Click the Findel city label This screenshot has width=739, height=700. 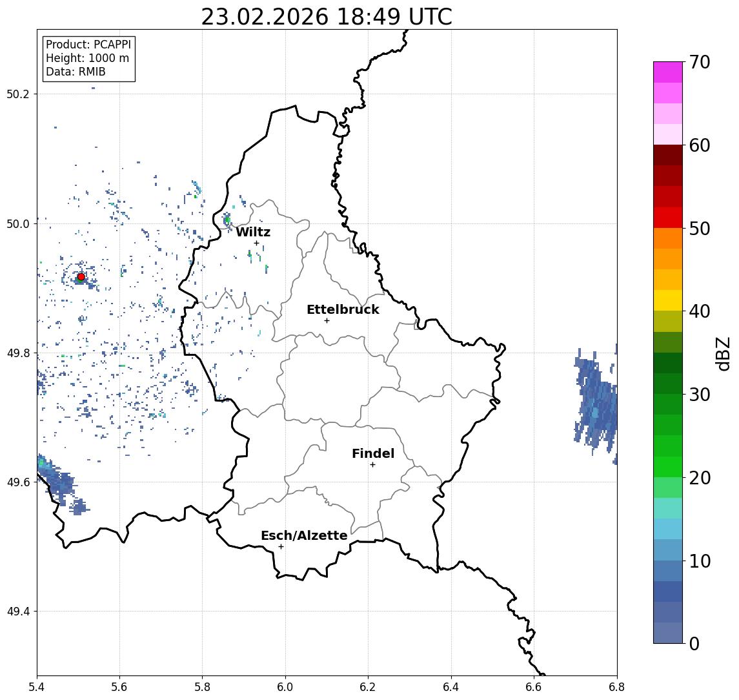click(373, 453)
